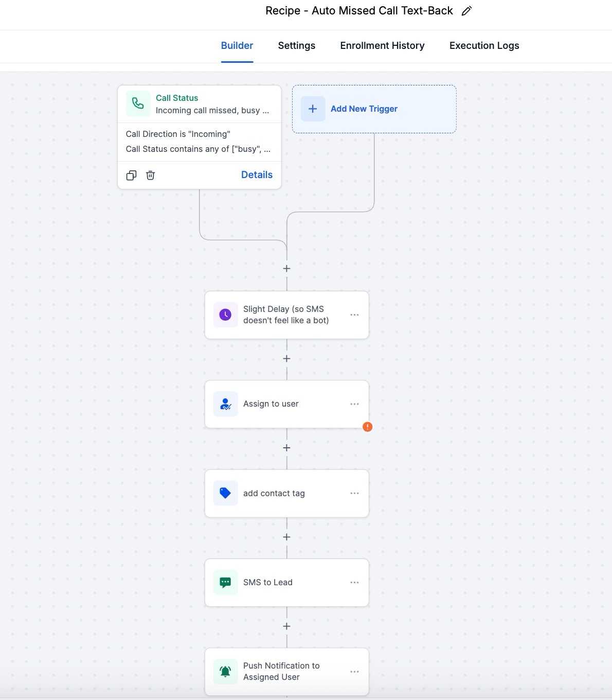Click the Push Notification bell icon

click(225, 672)
